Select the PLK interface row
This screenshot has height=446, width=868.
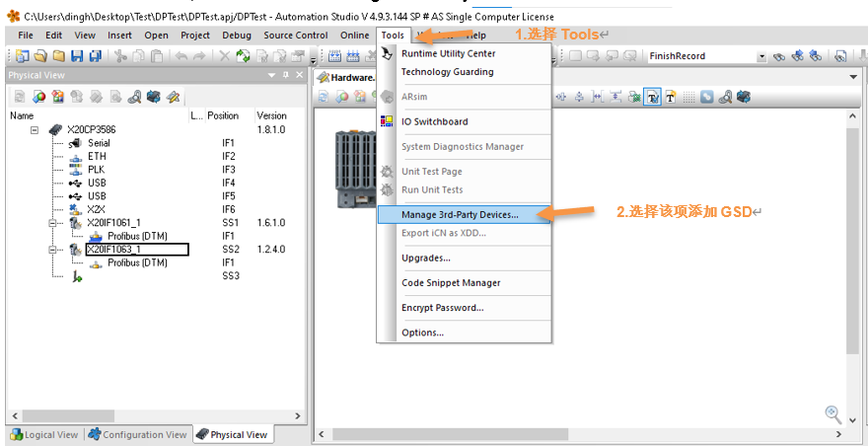coord(97,170)
